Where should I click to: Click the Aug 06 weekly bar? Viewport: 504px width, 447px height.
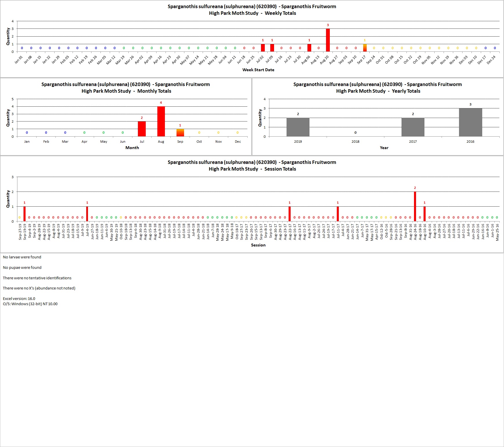[x=309, y=48]
